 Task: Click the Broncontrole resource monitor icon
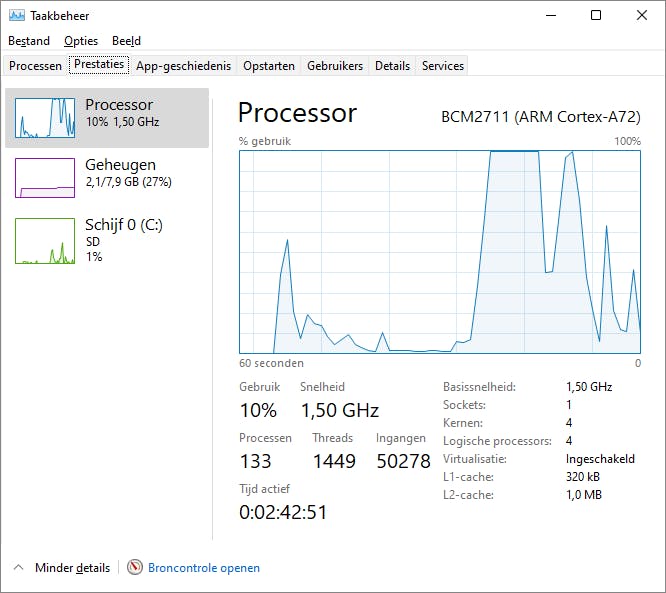coord(135,568)
